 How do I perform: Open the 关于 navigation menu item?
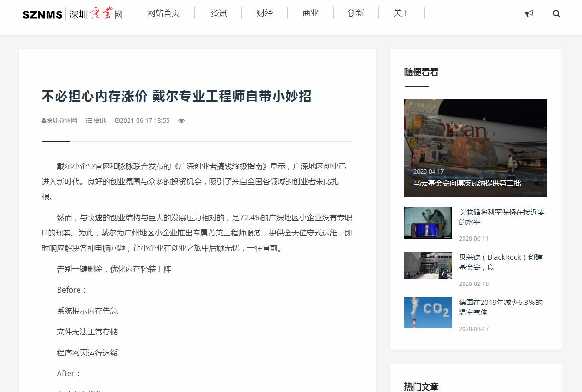click(x=402, y=13)
